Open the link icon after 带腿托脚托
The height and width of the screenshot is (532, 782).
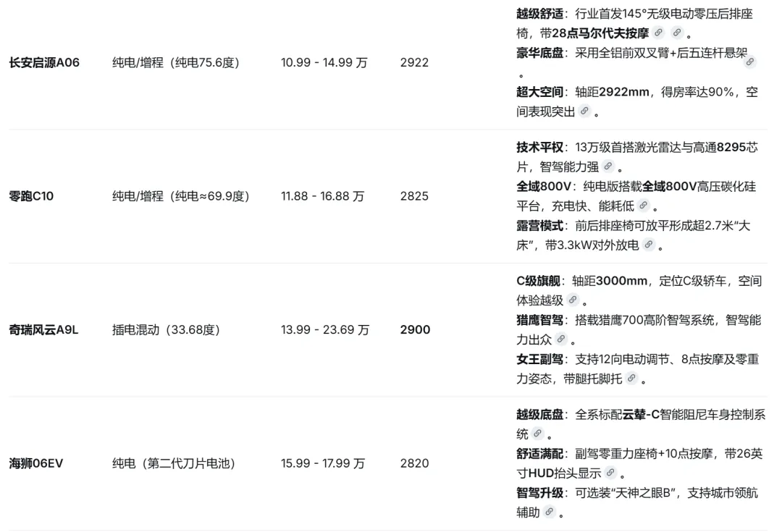click(632, 378)
